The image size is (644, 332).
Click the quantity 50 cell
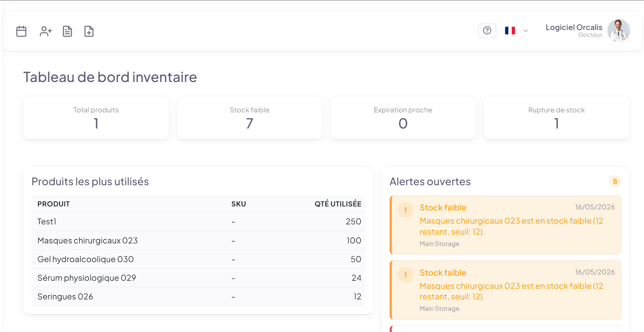tap(356, 259)
